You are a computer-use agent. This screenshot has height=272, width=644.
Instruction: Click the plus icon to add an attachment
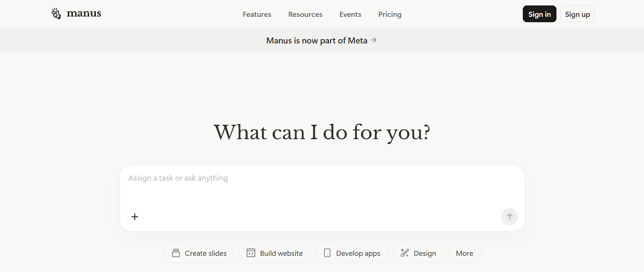pyautogui.click(x=135, y=217)
